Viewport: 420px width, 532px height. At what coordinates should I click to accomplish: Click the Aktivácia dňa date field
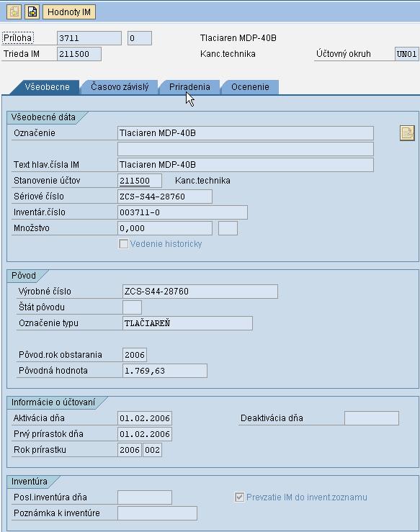[145, 418]
